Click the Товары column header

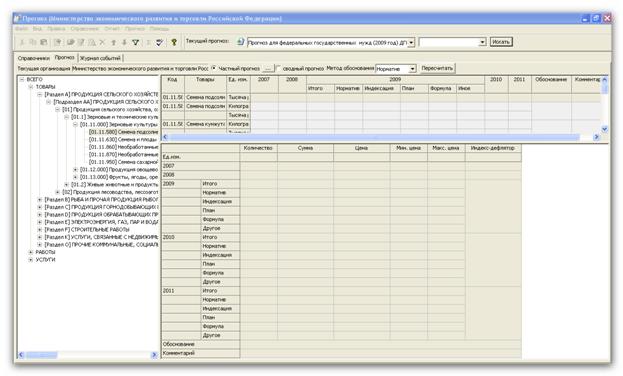[x=205, y=84]
